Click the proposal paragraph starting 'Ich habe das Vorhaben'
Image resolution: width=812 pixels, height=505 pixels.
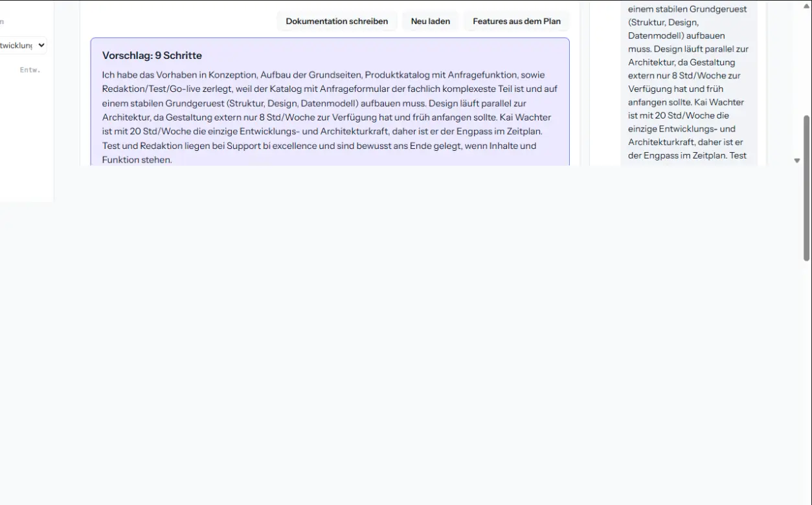pos(330,117)
